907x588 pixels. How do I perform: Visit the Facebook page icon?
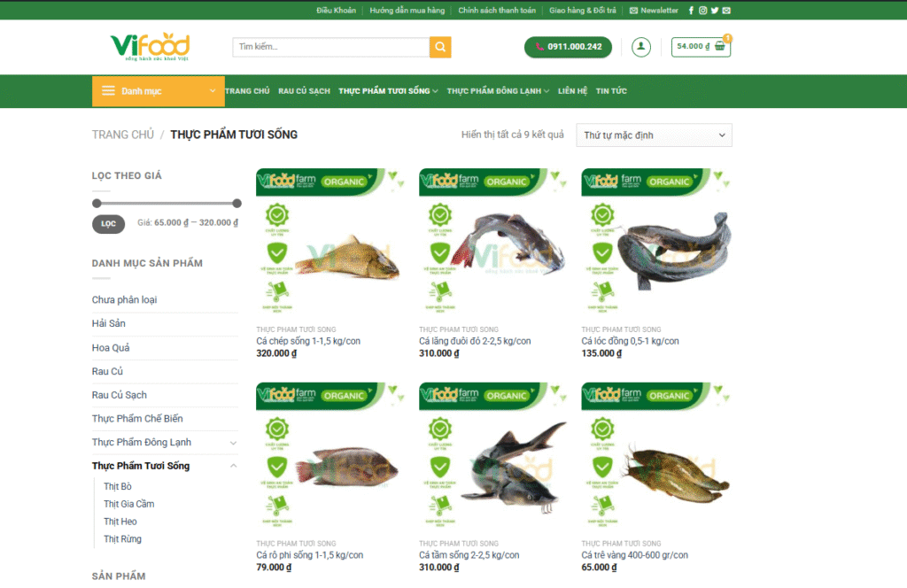(691, 11)
